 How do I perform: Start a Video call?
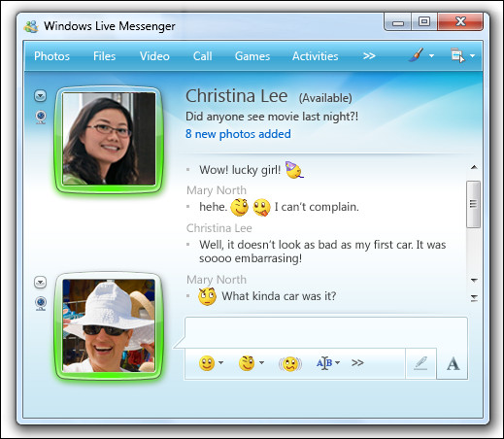point(154,56)
